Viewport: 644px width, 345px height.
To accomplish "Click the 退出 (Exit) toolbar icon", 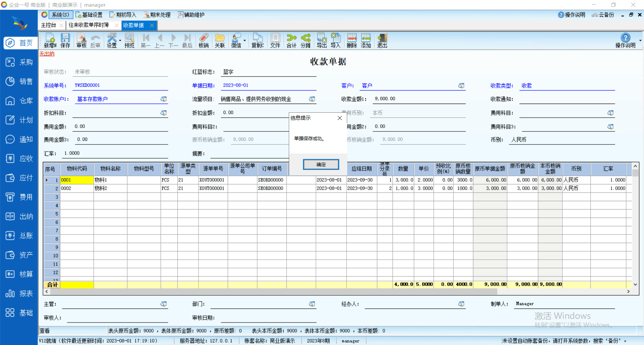I will coord(382,41).
